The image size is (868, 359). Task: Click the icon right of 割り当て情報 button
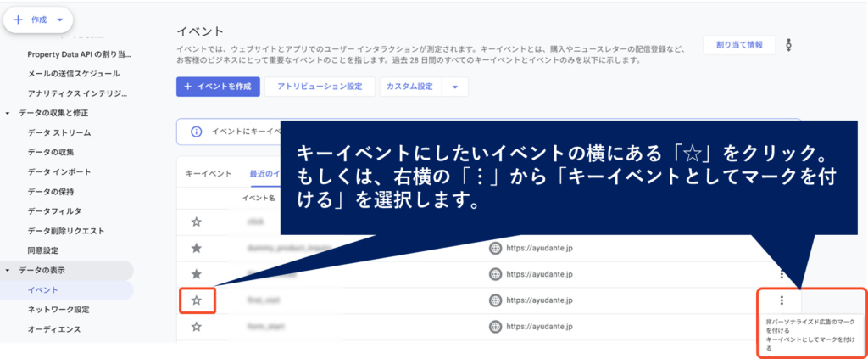coord(790,45)
